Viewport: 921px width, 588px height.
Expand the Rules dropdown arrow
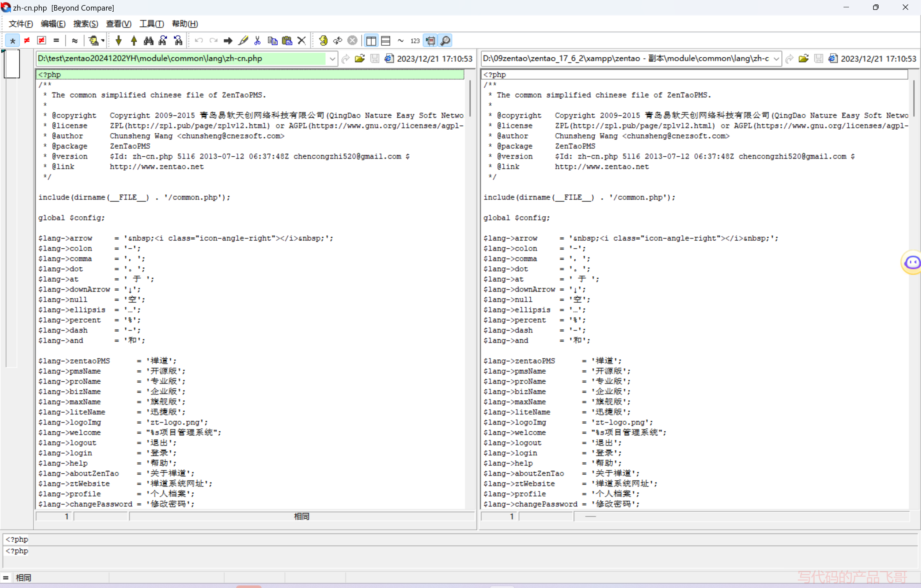tap(103, 41)
